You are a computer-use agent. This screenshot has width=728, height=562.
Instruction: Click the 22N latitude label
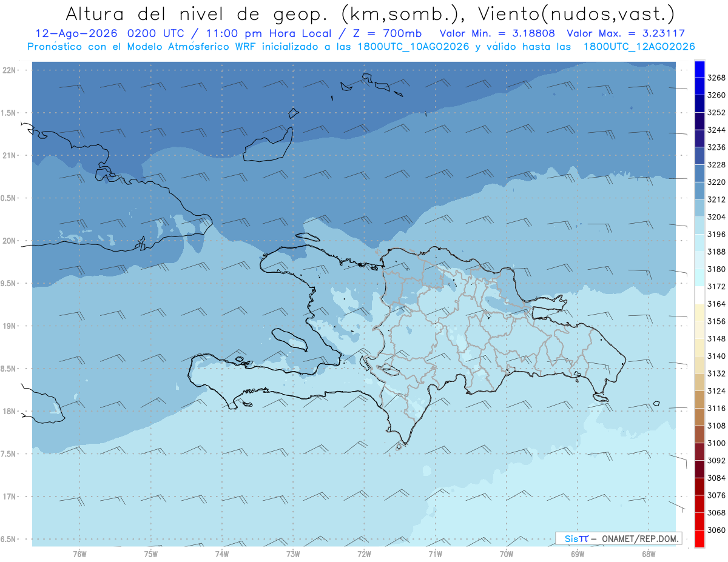[x=9, y=70]
